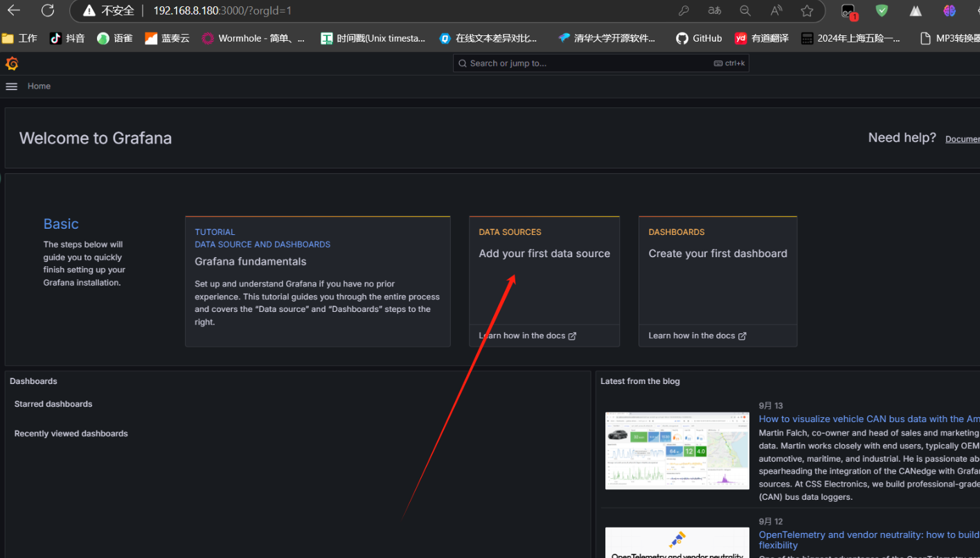
Task: Click the green shield extension icon
Action: [882, 10]
